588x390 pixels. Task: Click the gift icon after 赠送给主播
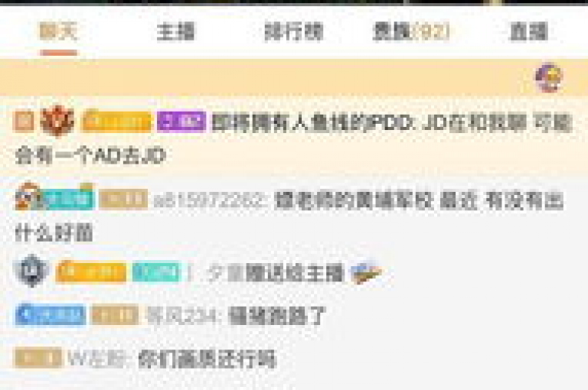click(x=367, y=272)
